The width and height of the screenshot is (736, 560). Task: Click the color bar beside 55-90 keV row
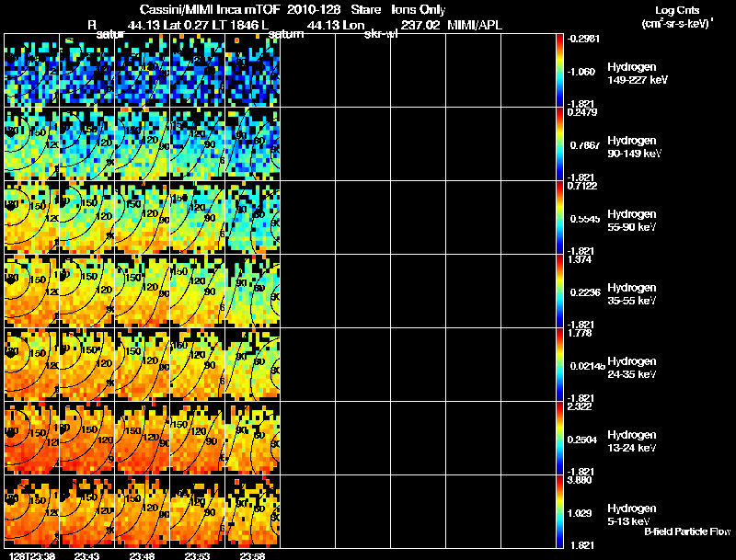tap(559, 217)
